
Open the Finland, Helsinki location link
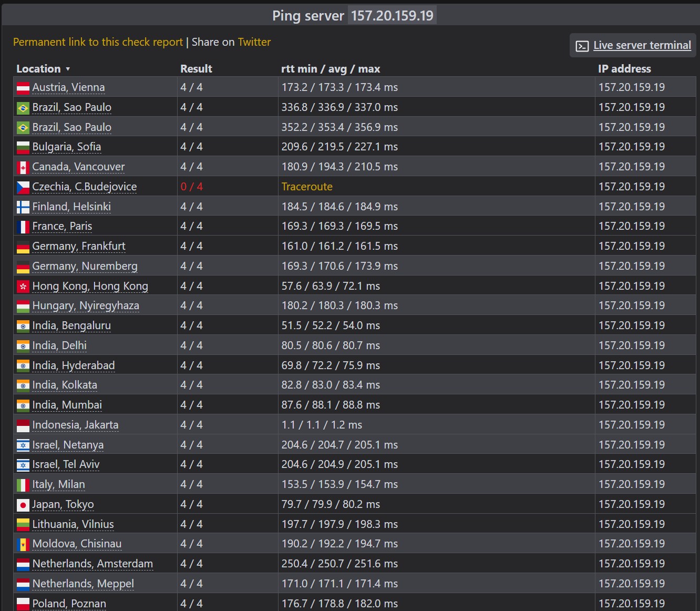pos(71,207)
